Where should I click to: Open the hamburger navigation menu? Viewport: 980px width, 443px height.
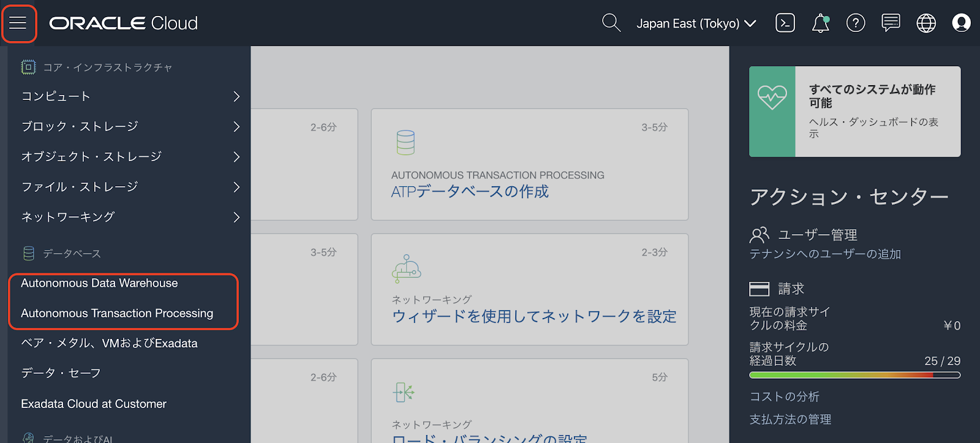click(18, 23)
